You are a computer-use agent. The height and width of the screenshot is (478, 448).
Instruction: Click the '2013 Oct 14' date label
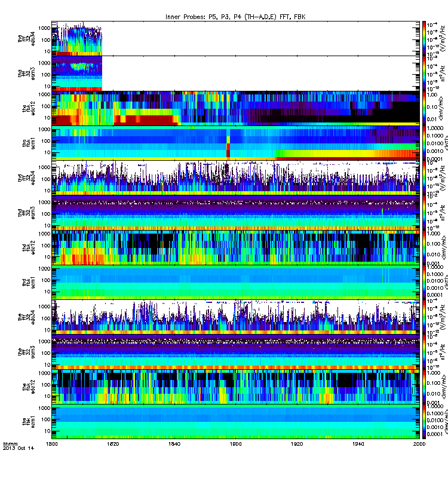pos(19,448)
